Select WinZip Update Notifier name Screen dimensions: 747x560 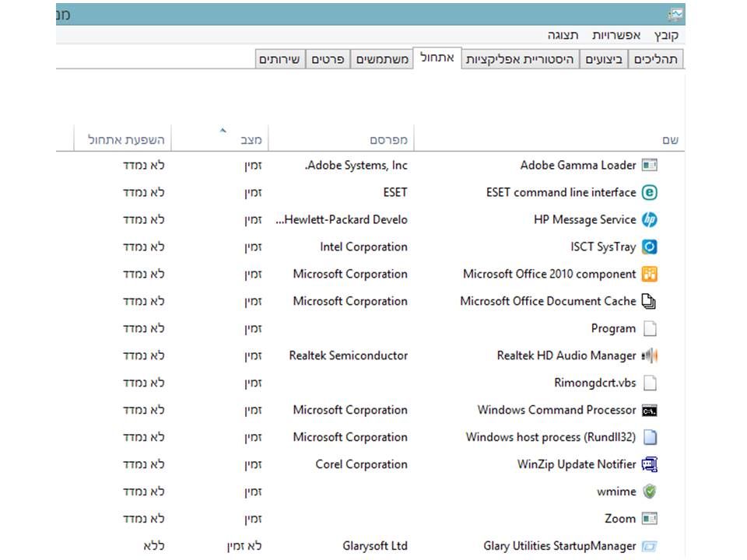click(577, 464)
